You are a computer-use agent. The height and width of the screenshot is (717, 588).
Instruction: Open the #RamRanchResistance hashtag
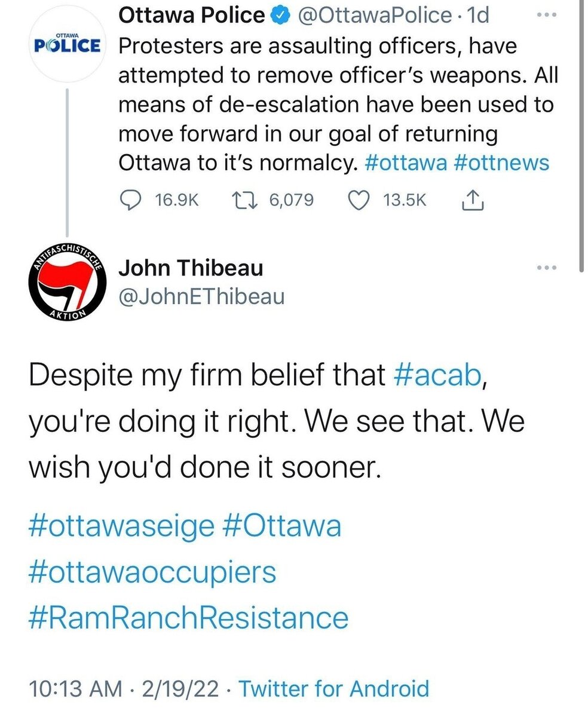click(x=188, y=616)
